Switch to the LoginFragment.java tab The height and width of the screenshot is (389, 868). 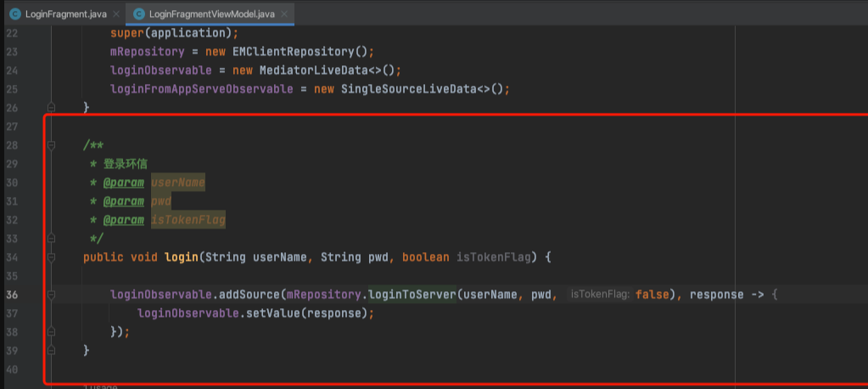(x=64, y=14)
